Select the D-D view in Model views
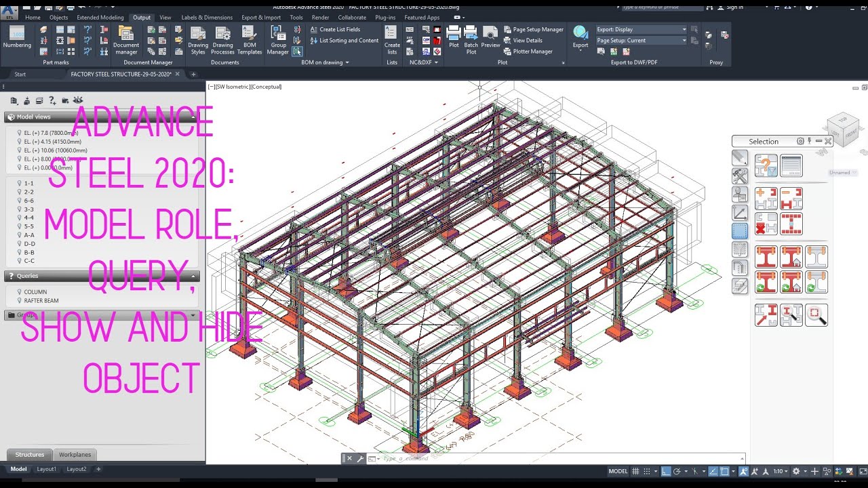This screenshot has height=488, width=868. pos(30,244)
